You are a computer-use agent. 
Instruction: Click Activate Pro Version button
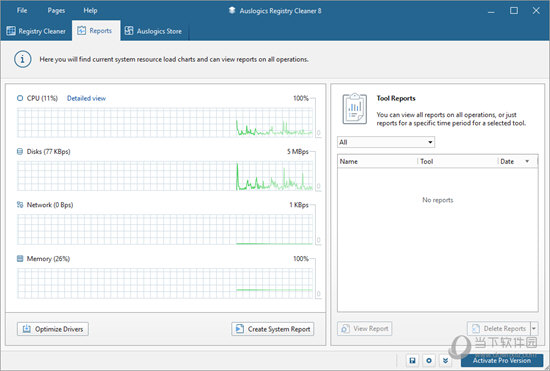(502, 360)
